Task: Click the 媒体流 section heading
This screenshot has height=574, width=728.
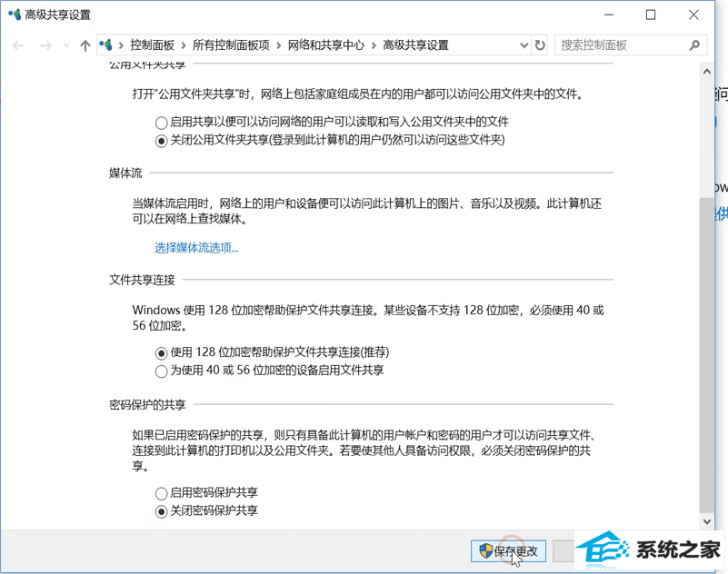Action: point(125,173)
